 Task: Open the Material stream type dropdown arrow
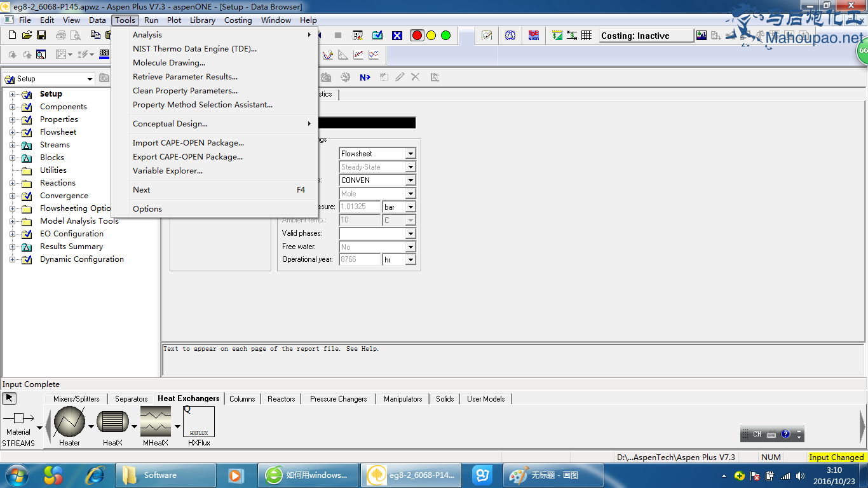tap(39, 428)
